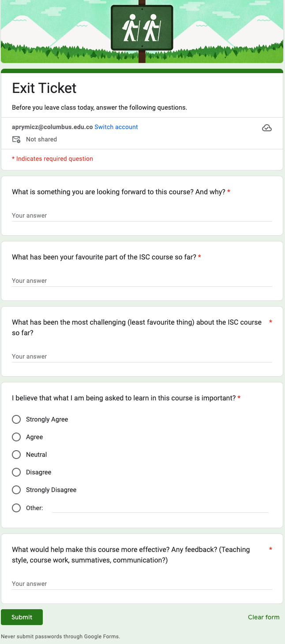Image resolution: width=285 pixels, height=644 pixels.
Task: Focus the most challenging answer field
Action: pos(142,357)
